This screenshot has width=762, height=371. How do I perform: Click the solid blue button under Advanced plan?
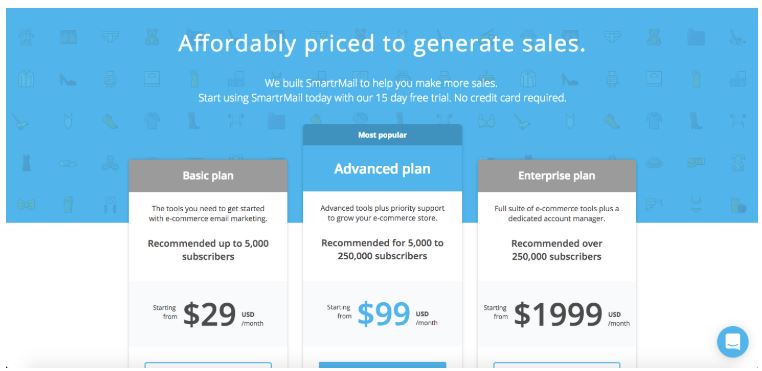click(382, 365)
